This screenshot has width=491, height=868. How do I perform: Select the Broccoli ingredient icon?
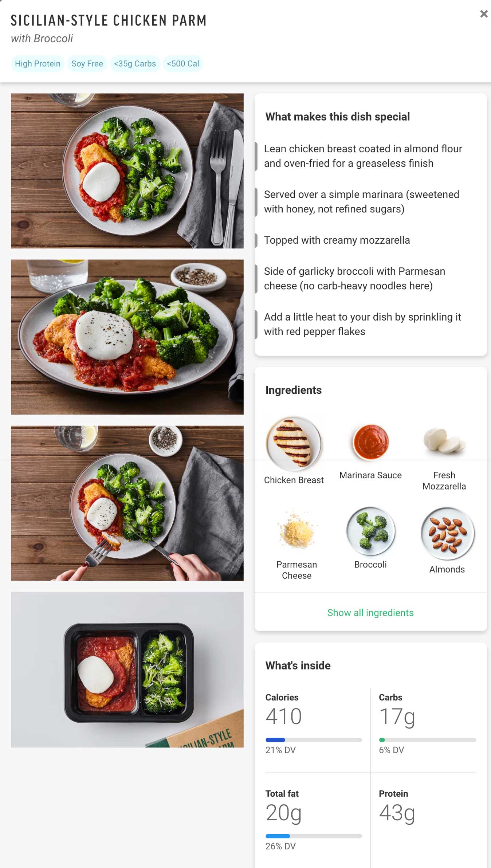pos(370,531)
